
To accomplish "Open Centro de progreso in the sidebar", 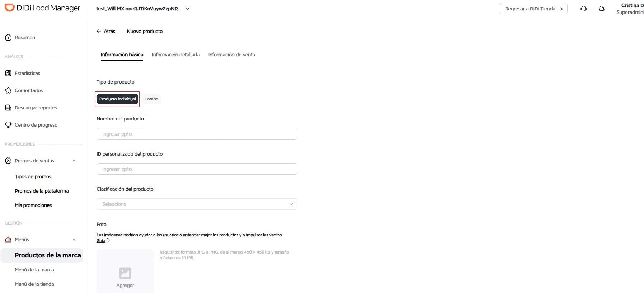I will tap(36, 125).
